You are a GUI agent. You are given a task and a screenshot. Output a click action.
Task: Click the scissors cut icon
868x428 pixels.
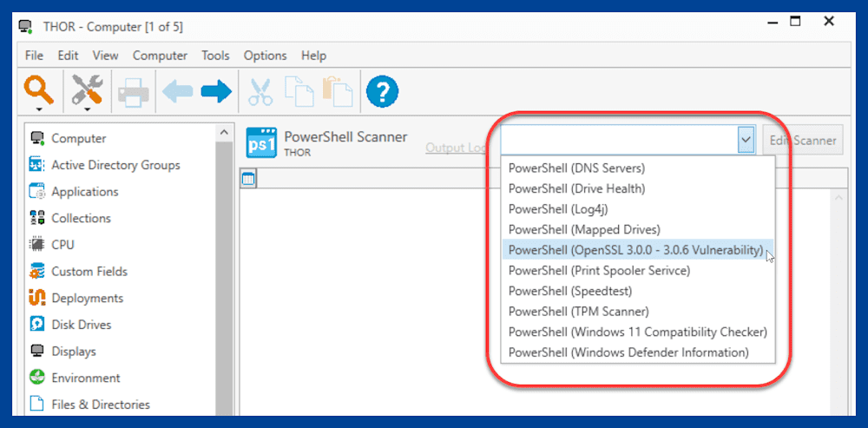[x=260, y=92]
